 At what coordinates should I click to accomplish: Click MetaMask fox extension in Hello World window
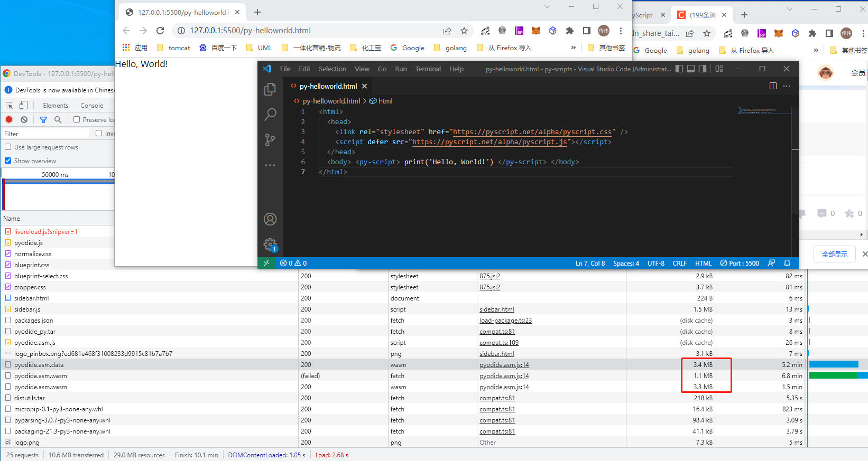(x=535, y=31)
